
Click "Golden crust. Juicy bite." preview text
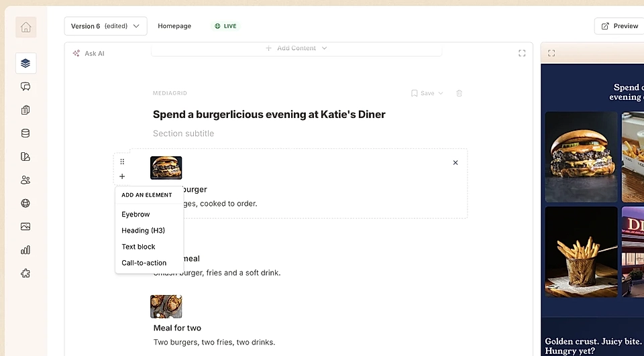(593, 341)
